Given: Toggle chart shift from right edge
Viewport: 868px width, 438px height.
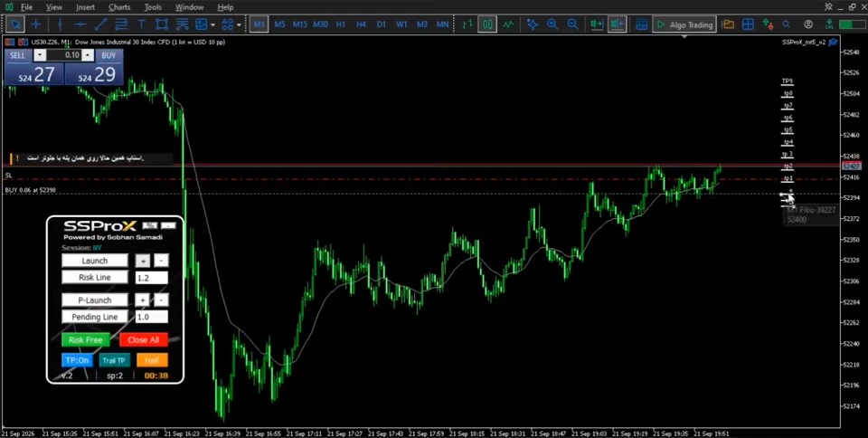Looking at the screenshot, I should [617, 24].
